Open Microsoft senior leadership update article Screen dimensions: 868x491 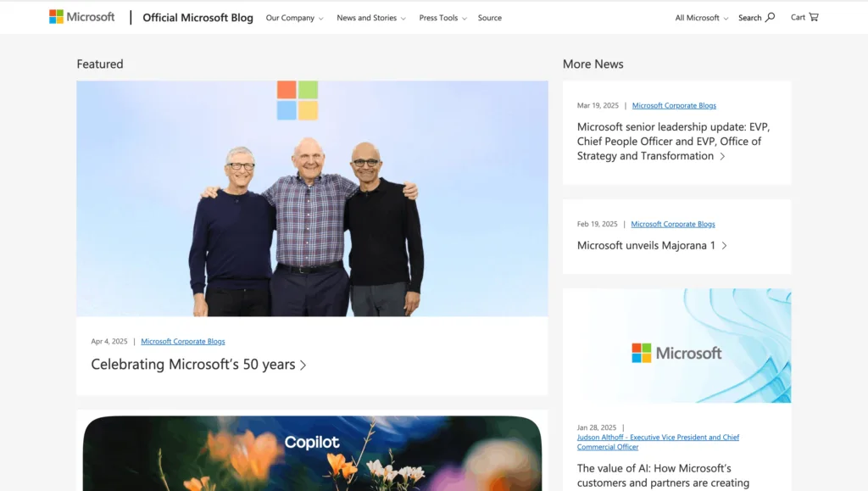coord(673,141)
